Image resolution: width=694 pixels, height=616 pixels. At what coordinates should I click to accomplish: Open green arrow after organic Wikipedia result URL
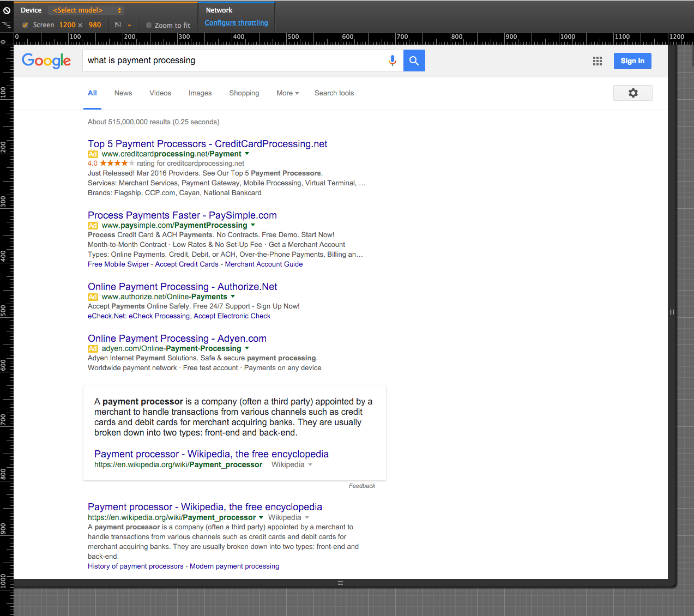pyautogui.click(x=261, y=517)
